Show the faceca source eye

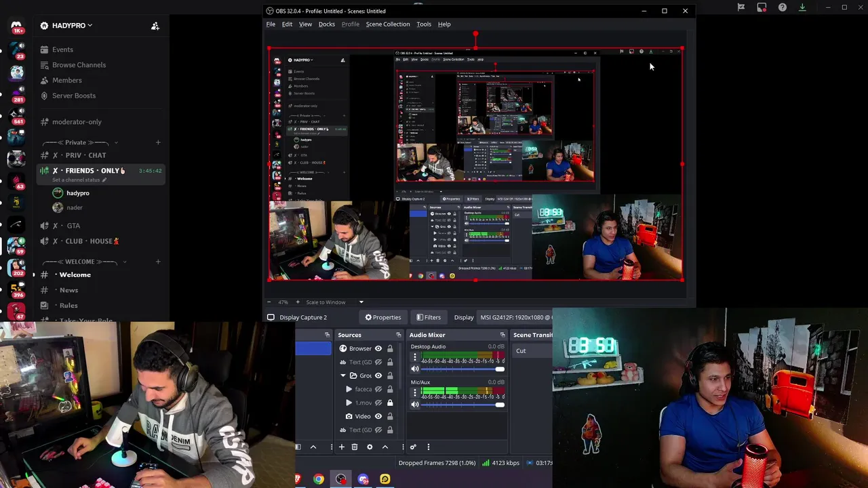pyautogui.click(x=378, y=389)
